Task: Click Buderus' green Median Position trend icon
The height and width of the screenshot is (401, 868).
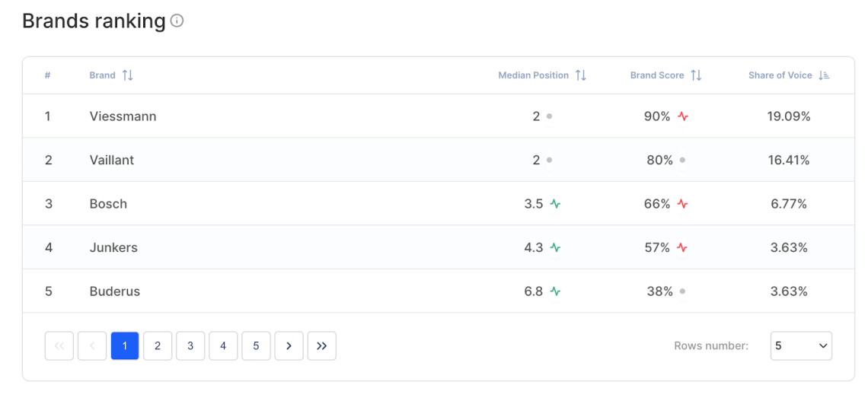Action: pyautogui.click(x=555, y=291)
